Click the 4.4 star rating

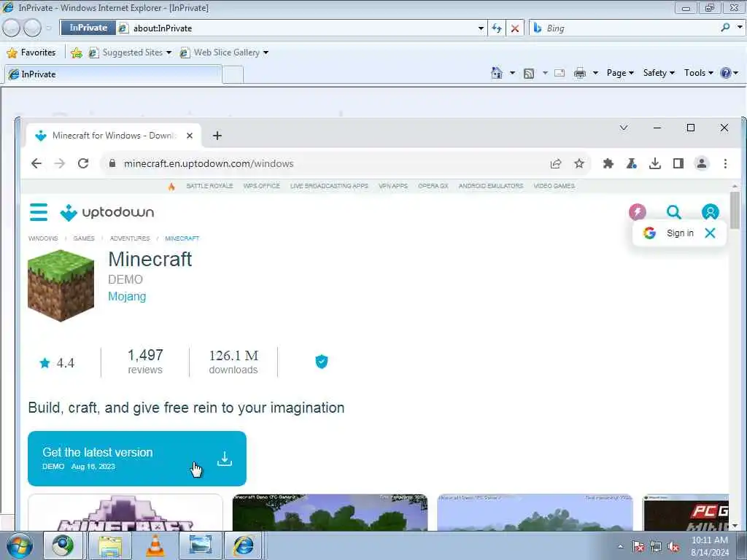tap(57, 363)
